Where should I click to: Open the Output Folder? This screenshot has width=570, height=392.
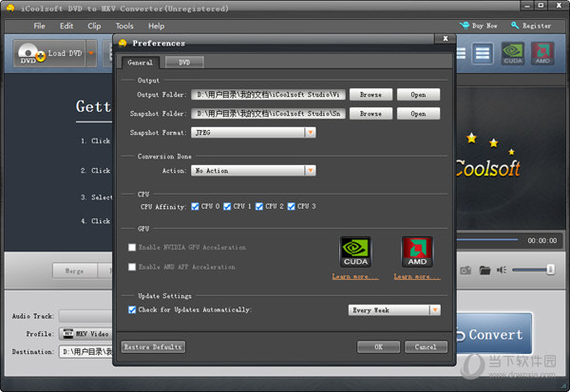418,95
